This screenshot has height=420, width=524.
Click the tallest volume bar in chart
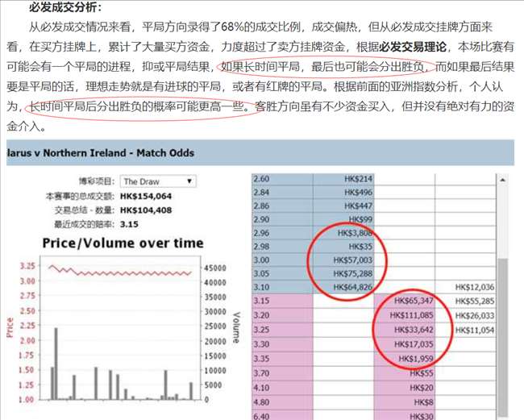pos(56,364)
